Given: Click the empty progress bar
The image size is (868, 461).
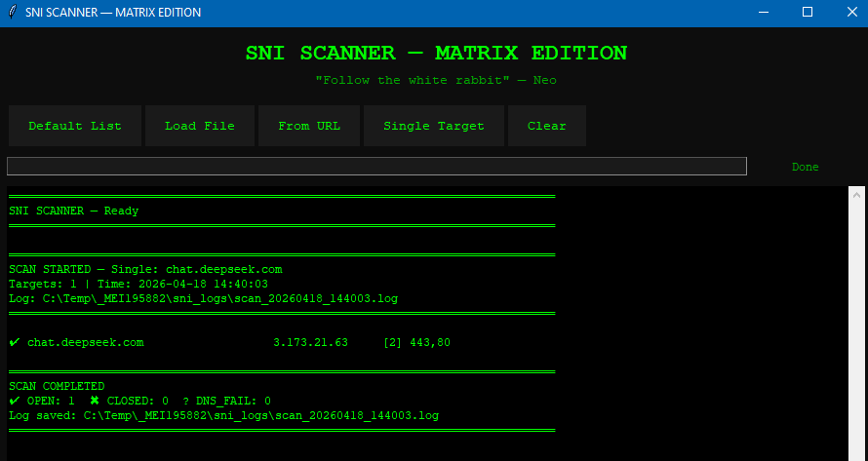Looking at the screenshot, I should 376,166.
